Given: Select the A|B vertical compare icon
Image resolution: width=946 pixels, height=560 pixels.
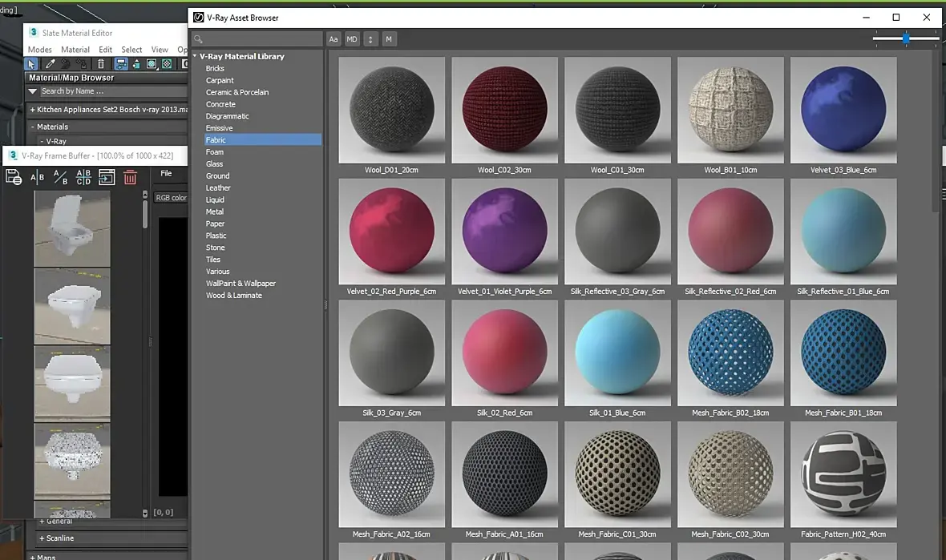Looking at the screenshot, I should [37, 177].
